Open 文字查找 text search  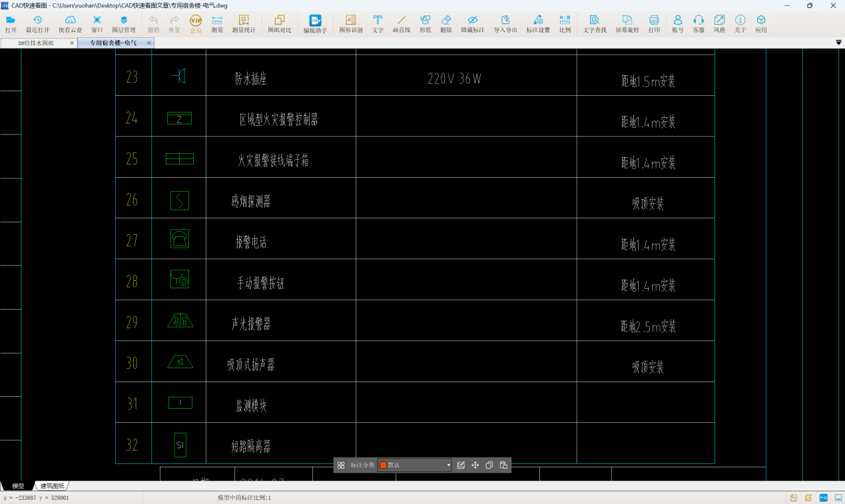[x=595, y=24]
